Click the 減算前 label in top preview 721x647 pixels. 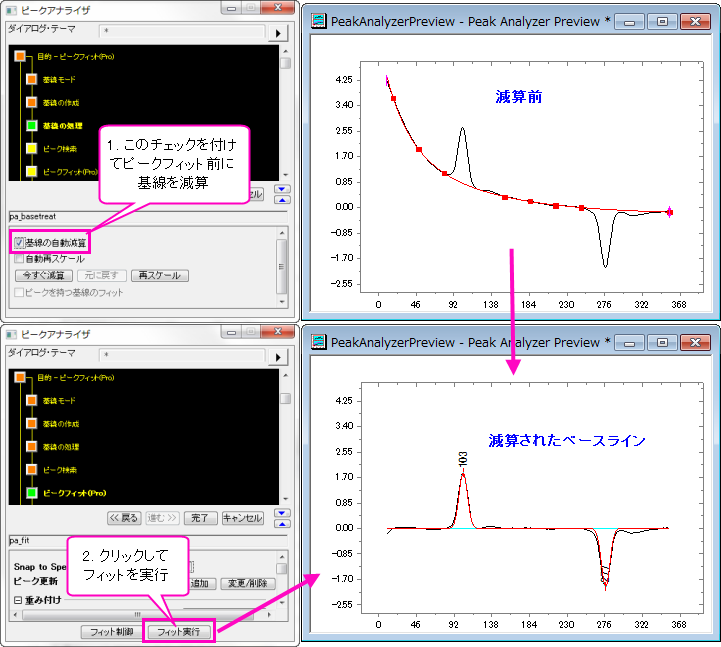[519, 97]
